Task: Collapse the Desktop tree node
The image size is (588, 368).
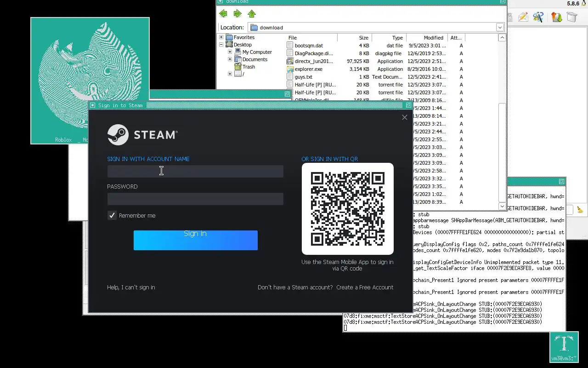Action: coord(221,45)
